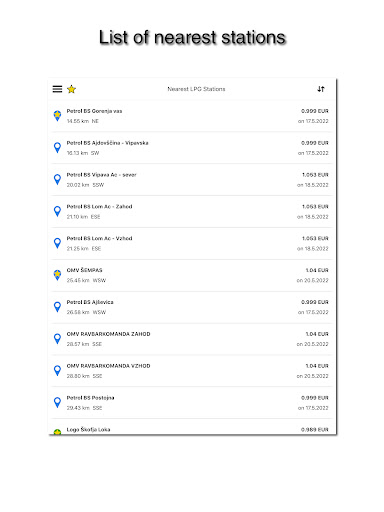Open the hamburger menu
Screen dimensions: 384x512
click(x=57, y=89)
